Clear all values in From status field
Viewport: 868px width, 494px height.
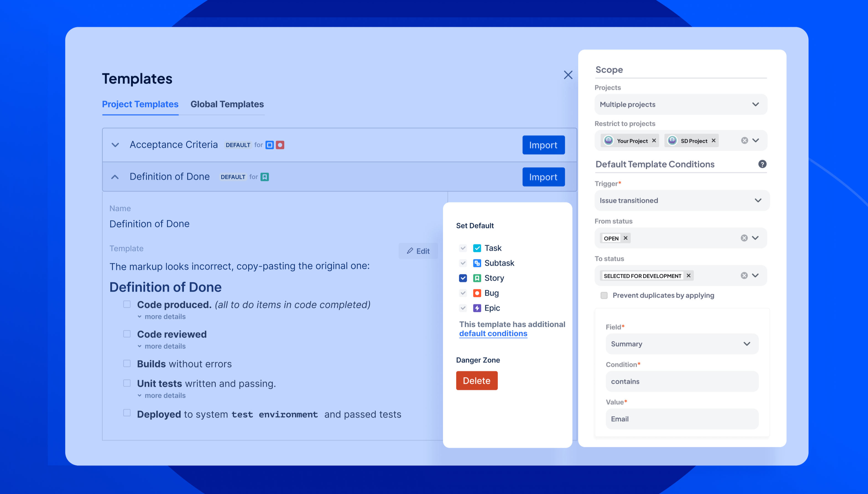[x=744, y=238]
